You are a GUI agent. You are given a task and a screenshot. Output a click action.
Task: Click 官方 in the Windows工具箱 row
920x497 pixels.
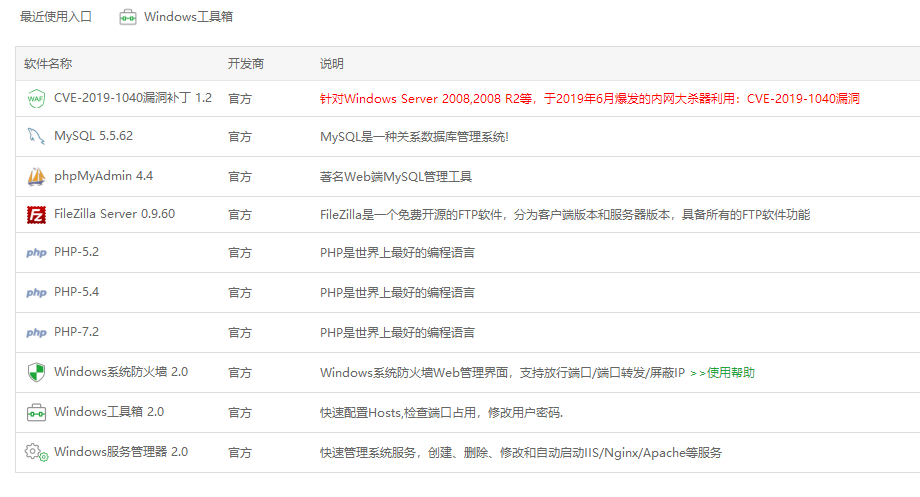[x=239, y=413]
